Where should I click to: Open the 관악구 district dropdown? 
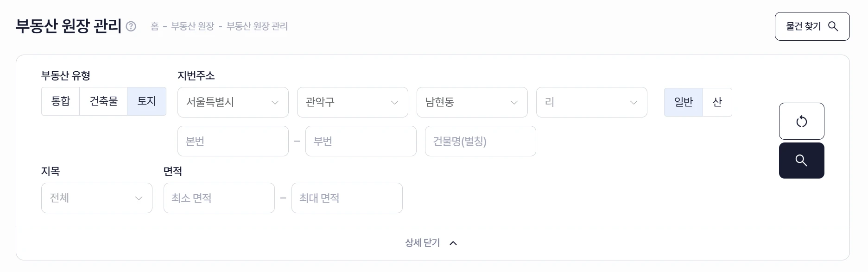[x=353, y=102]
